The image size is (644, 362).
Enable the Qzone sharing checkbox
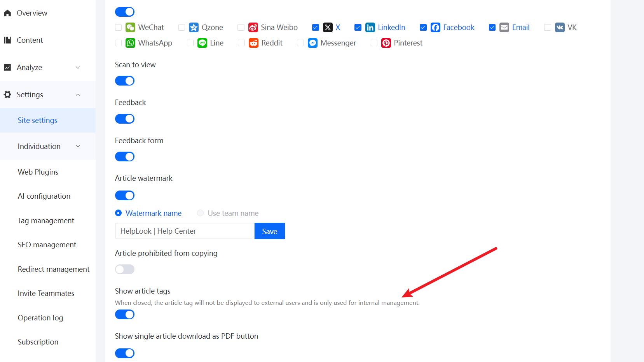[x=182, y=27]
